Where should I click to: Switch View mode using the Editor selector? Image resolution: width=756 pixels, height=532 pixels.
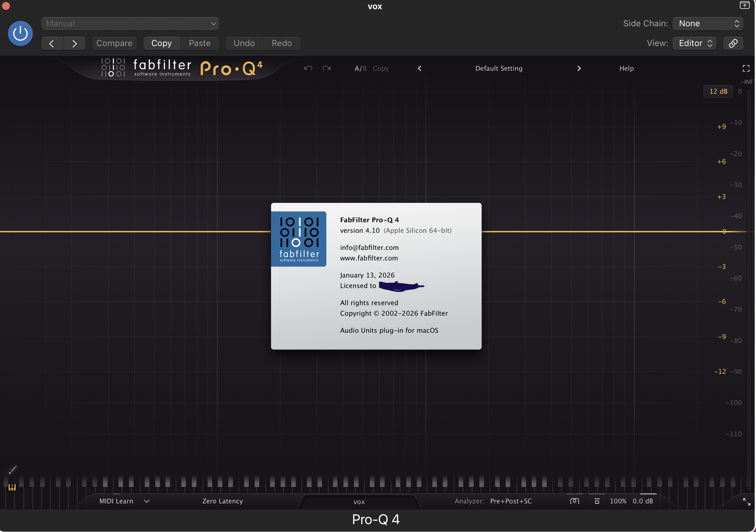click(694, 43)
